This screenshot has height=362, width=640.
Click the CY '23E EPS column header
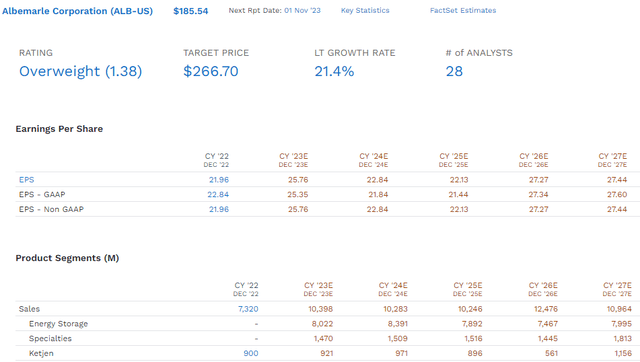click(293, 160)
